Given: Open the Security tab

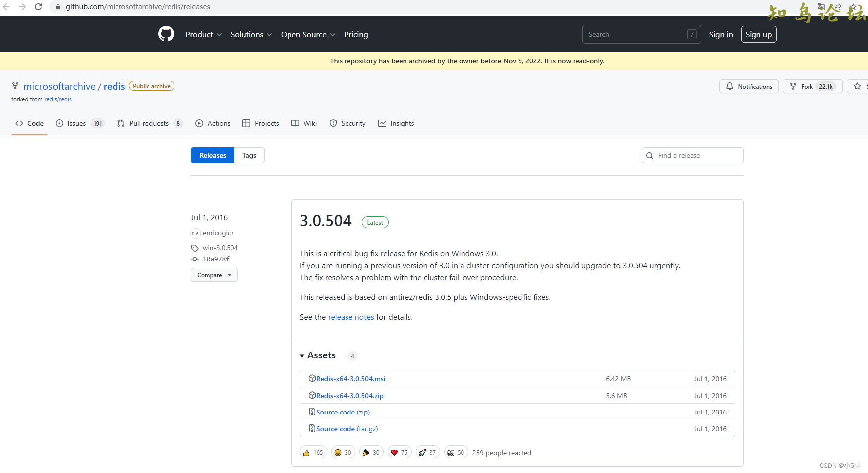Looking at the screenshot, I should pyautogui.click(x=347, y=123).
